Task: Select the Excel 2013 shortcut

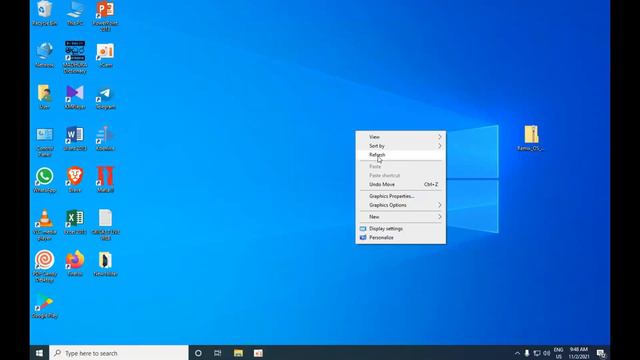Action: (75, 222)
